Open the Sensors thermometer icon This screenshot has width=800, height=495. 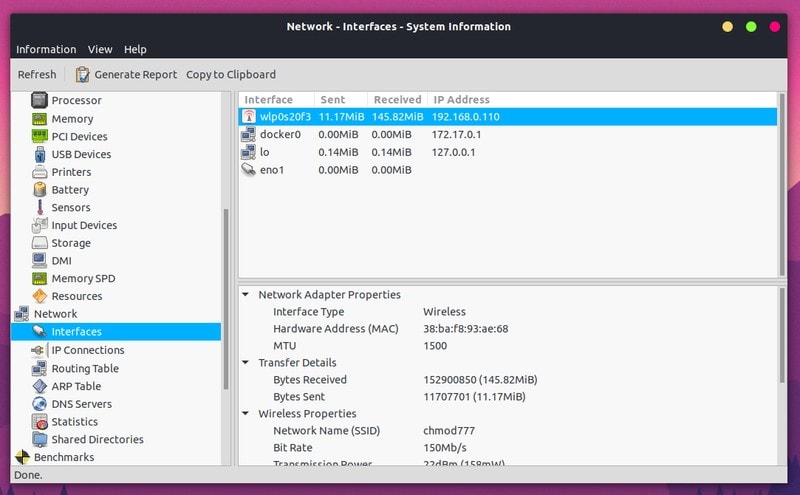[x=40, y=207]
